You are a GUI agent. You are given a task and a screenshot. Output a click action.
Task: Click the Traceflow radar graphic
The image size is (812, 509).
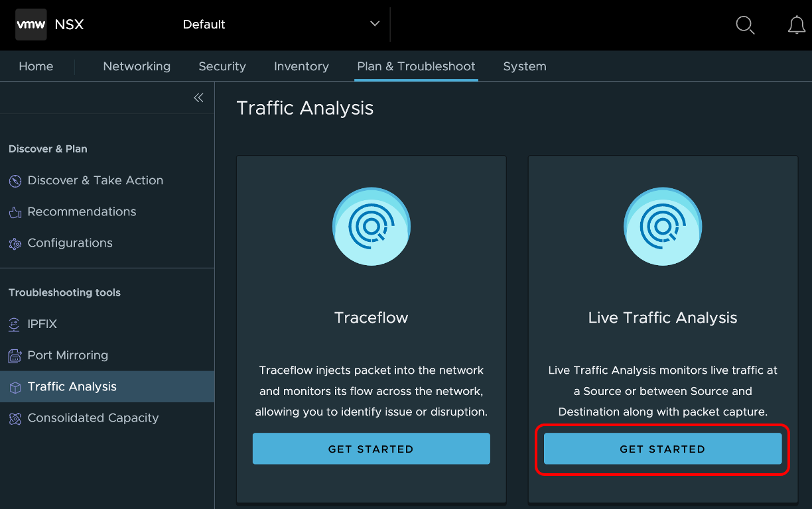click(371, 226)
